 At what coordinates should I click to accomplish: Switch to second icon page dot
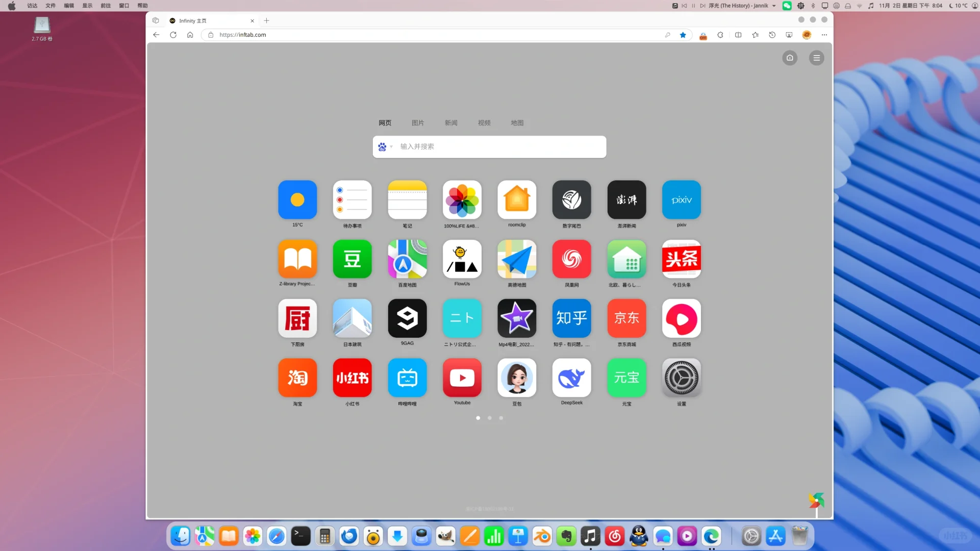(489, 418)
